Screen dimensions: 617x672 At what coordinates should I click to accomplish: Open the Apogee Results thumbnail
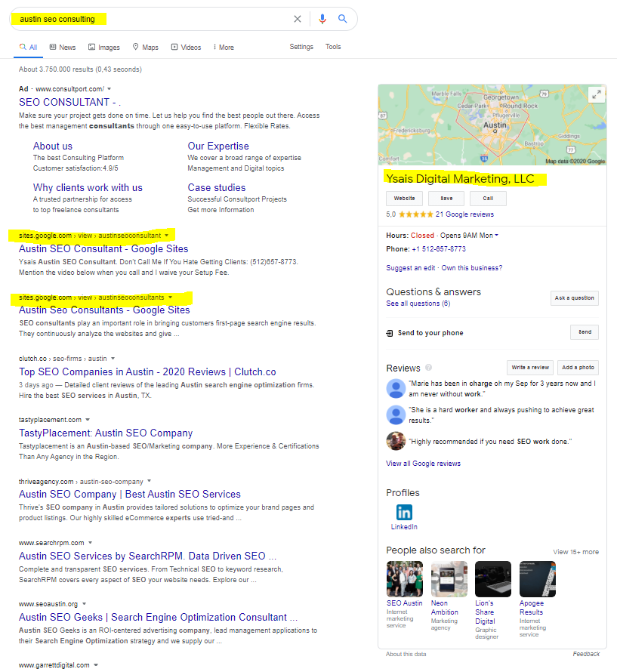538,579
